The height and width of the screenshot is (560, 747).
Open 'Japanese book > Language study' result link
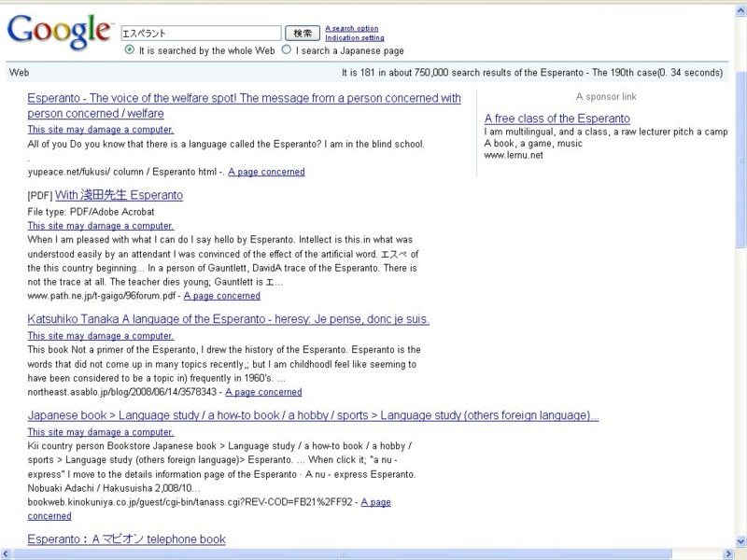click(313, 415)
